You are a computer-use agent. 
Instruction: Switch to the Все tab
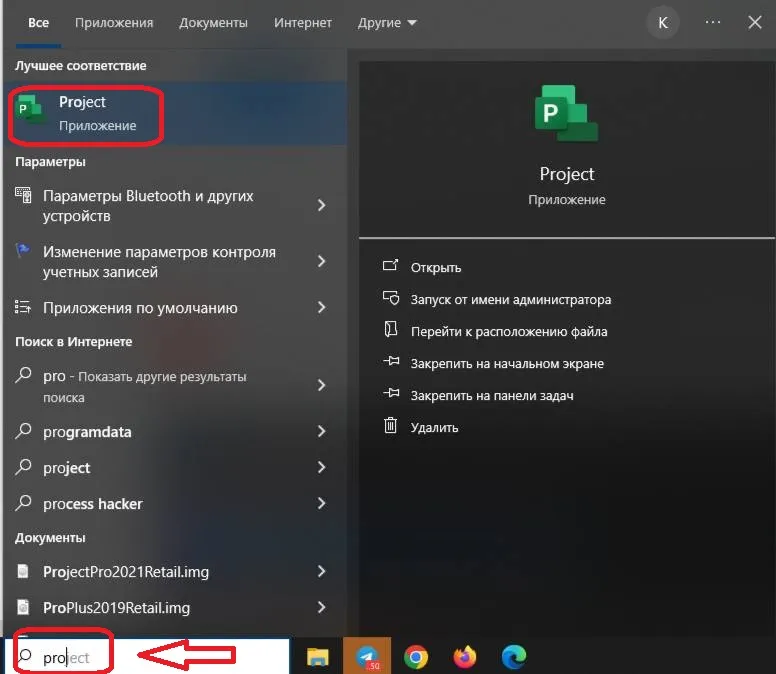pos(38,23)
